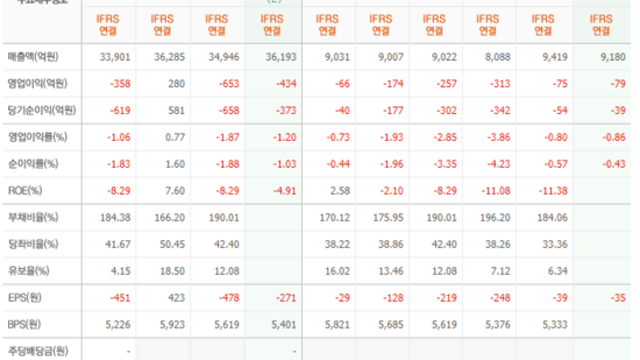Click the 영업이익(억원) row label
Image resolution: width=640 pixels, height=360 pixels.
coord(37,84)
